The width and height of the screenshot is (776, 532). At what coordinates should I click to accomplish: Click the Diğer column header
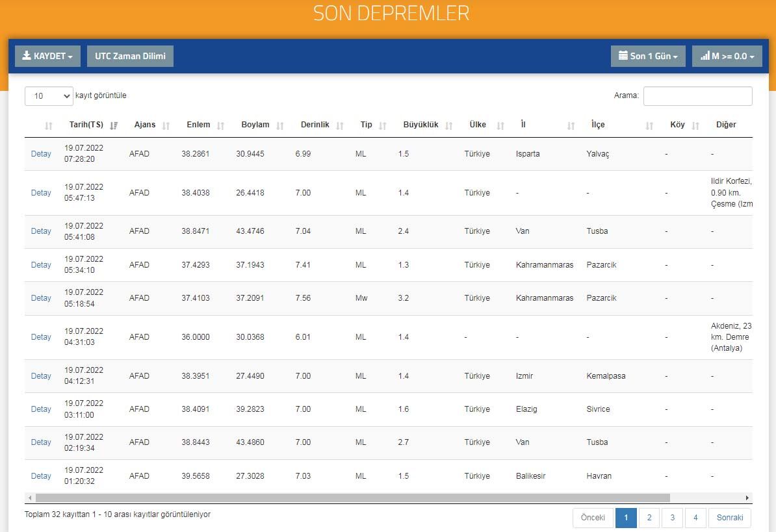pos(726,125)
